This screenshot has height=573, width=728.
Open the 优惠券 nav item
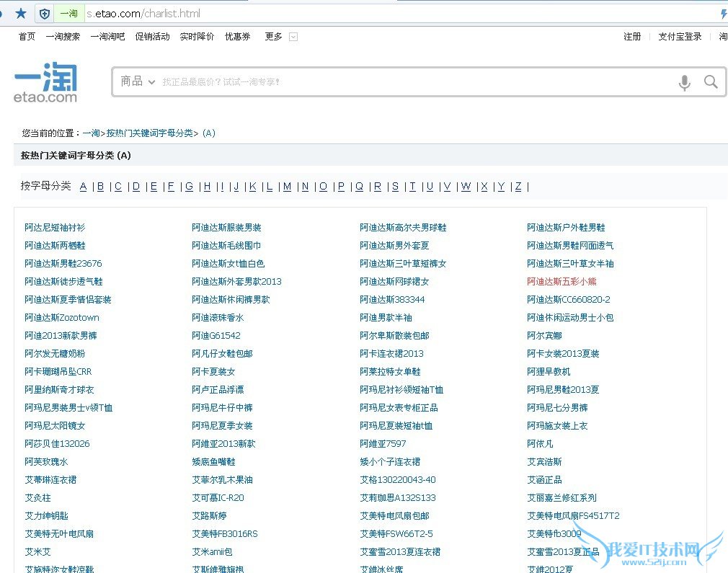237,36
